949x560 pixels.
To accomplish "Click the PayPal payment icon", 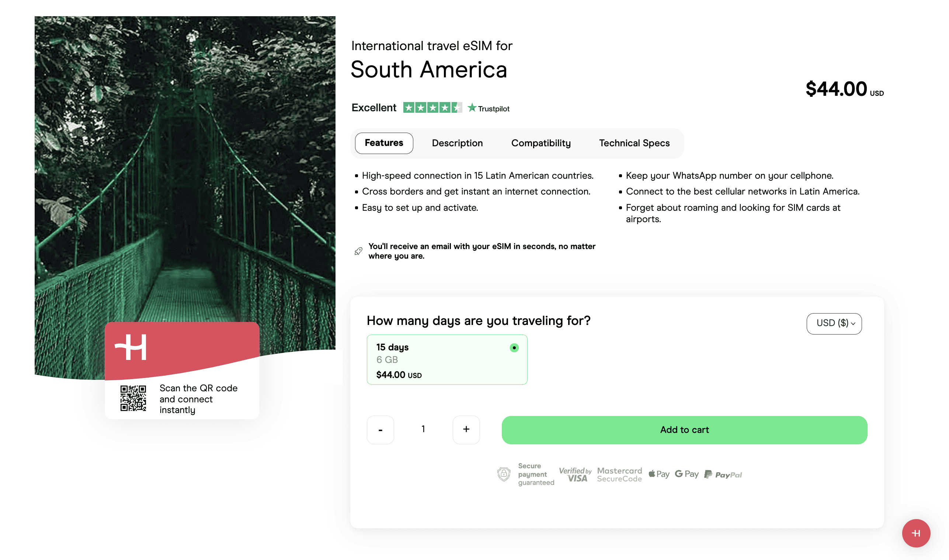I will pyautogui.click(x=723, y=474).
